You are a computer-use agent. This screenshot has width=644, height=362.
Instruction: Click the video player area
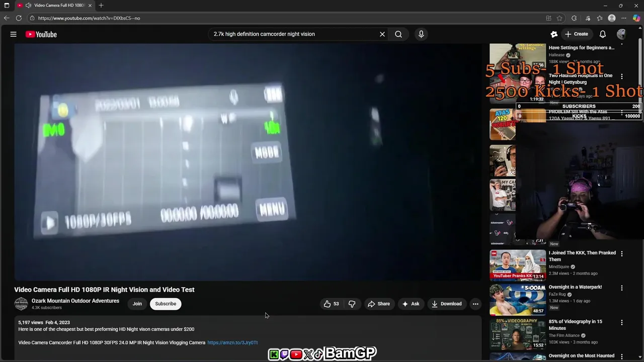pos(248,162)
